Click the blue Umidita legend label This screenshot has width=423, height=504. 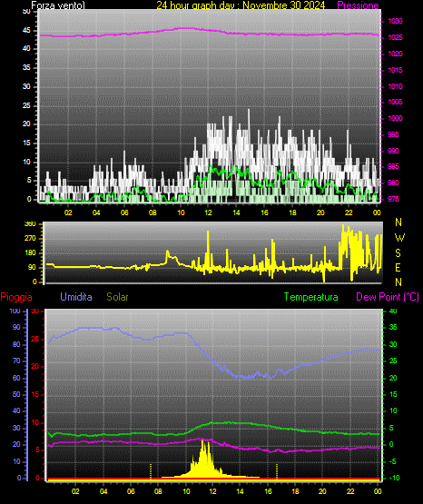click(x=76, y=297)
